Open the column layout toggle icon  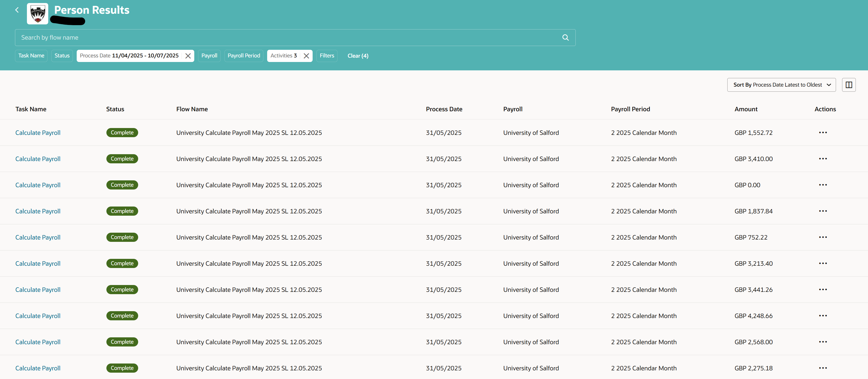[x=848, y=85]
